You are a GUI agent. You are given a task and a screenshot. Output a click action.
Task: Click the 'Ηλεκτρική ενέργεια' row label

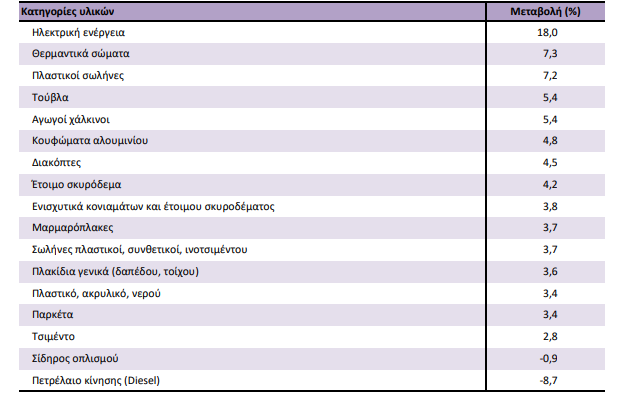pos(78,33)
